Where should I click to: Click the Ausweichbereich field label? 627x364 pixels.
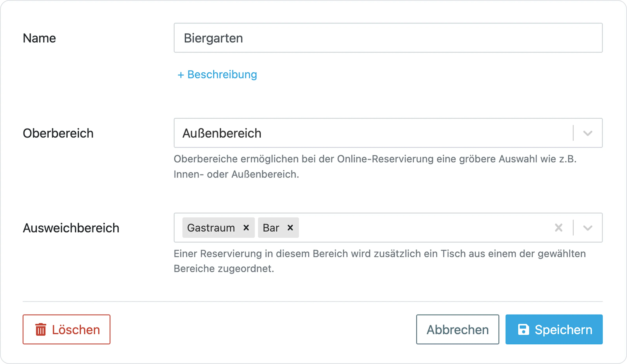click(x=71, y=228)
